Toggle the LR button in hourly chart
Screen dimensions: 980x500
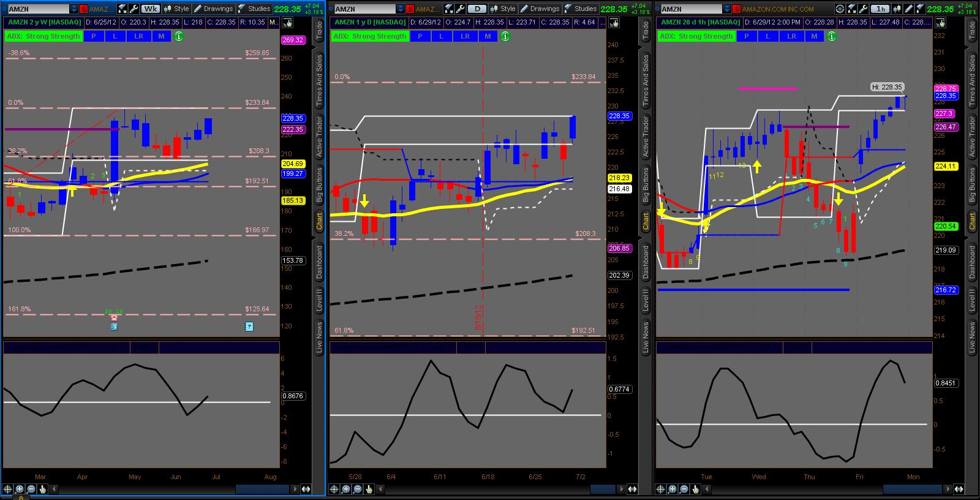tap(792, 36)
